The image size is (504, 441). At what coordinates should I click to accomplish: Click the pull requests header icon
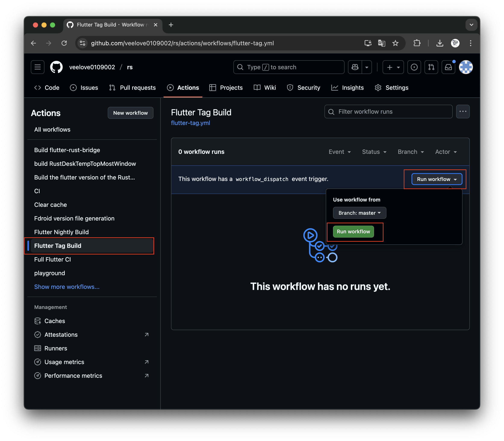[431, 67]
